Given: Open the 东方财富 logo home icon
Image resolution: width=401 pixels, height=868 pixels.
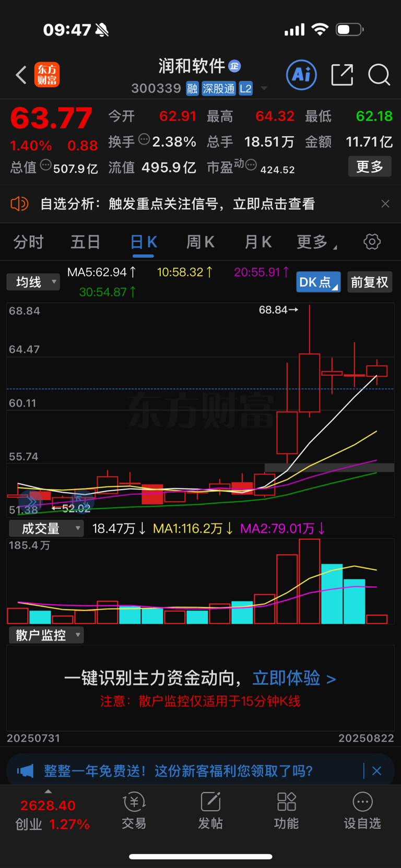Looking at the screenshot, I should click(47, 75).
